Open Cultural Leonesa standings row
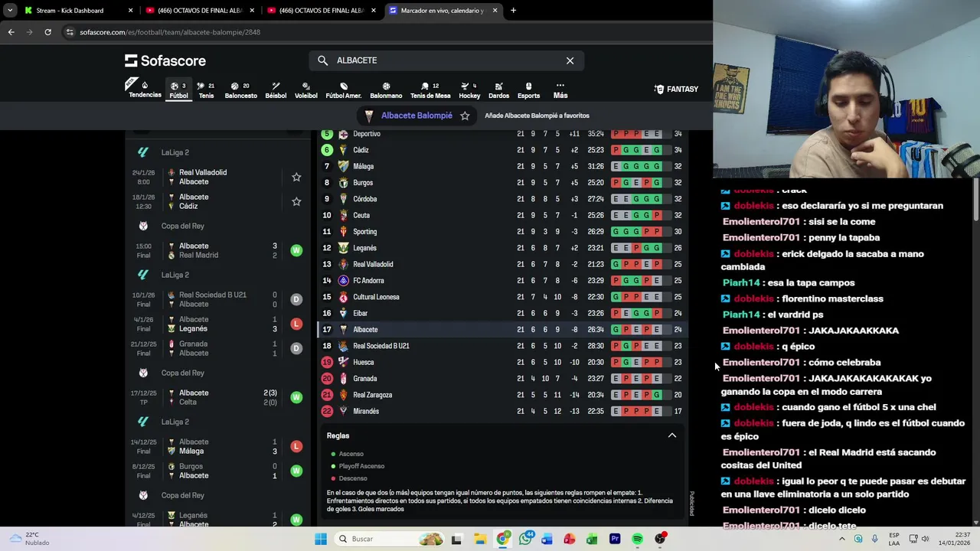Viewport: 980px width, 551px height. click(x=502, y=297)
